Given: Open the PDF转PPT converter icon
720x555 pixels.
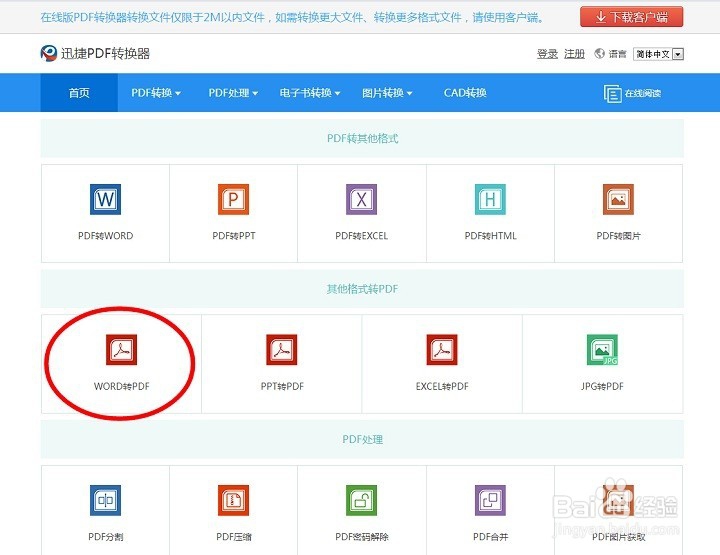Looking at the screenshot, I should click(x=233, y=199).
